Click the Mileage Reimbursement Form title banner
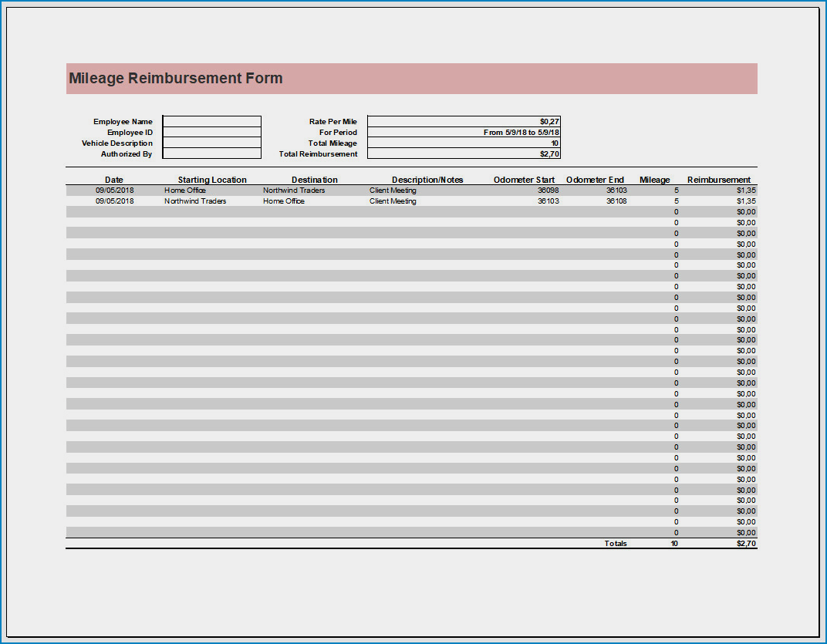Viewport: 827px width, 644px height. (175, 78)
